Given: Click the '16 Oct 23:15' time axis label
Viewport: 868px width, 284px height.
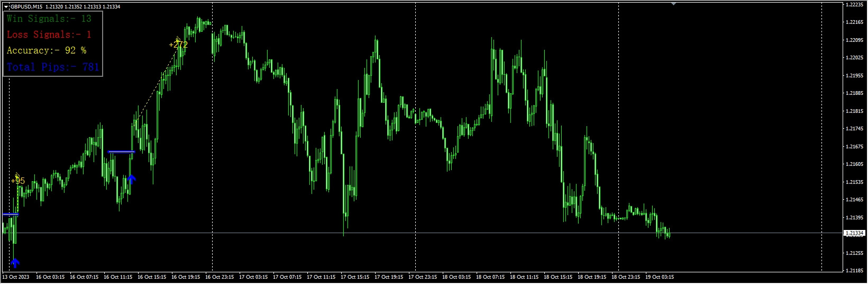Looking at the screenshot, I should 220,277.
